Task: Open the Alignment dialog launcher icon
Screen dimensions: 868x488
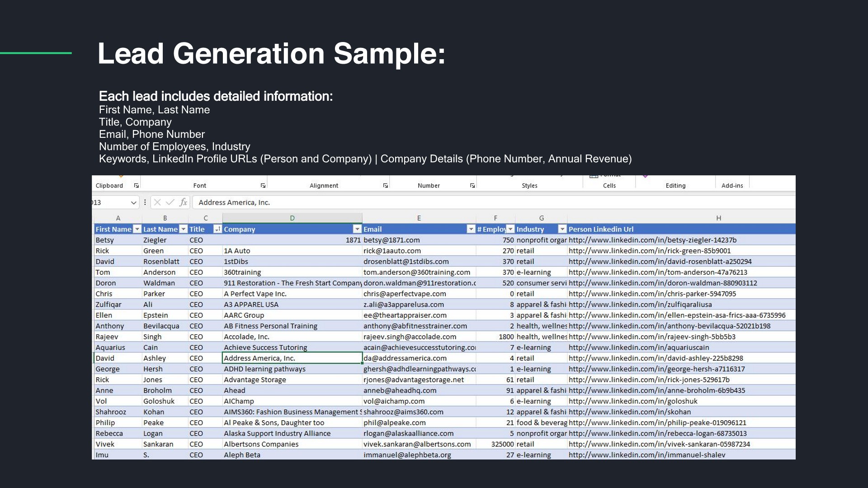Action: pyautogui.click(x=385, y=185)
